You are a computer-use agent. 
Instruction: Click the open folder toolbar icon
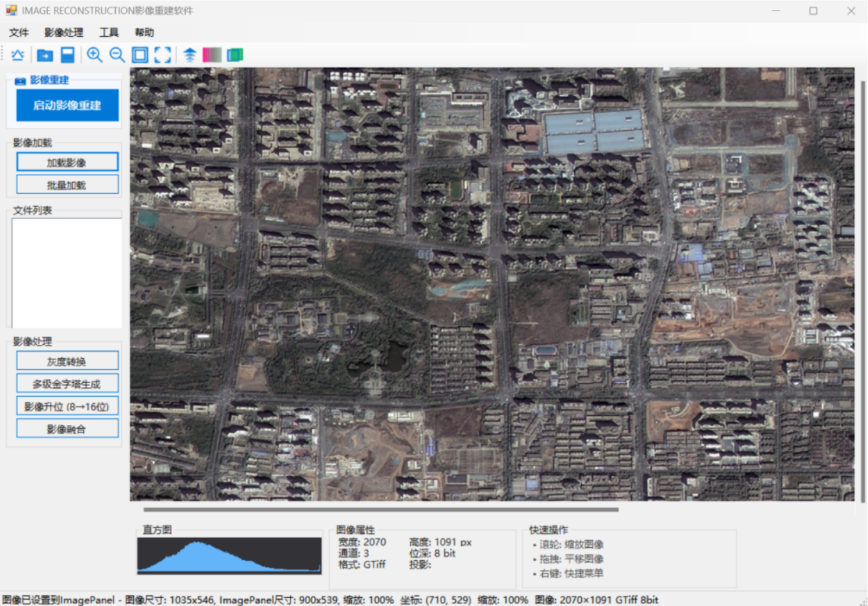pyautogui.click(x=45, y=55)
